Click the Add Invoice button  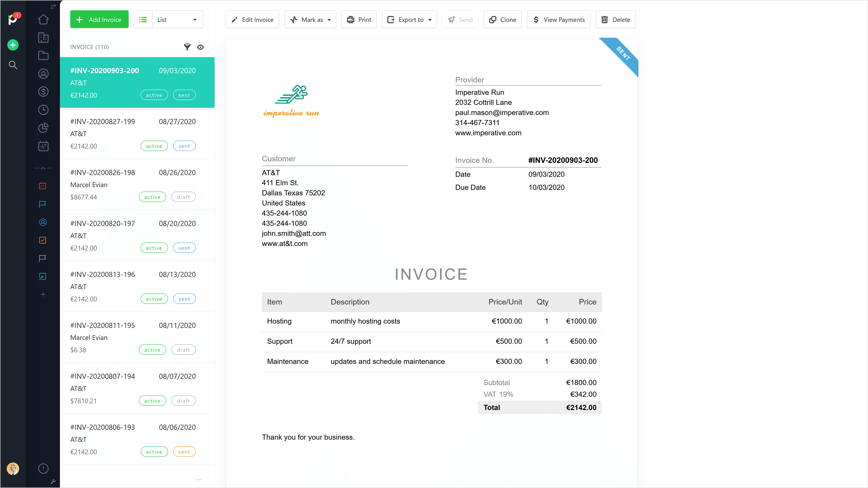click(99, 19)
